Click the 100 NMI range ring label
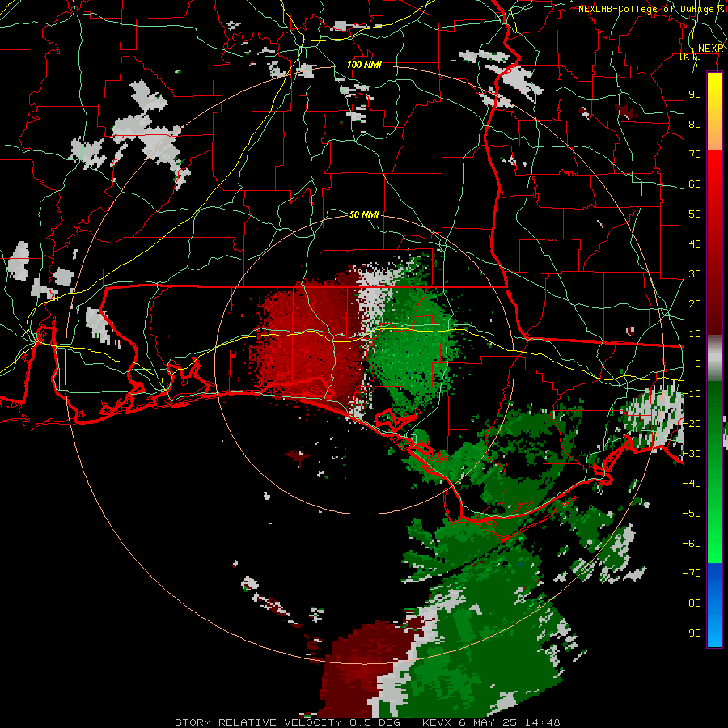This screenshot has width=728, height=728. [364, 65]
